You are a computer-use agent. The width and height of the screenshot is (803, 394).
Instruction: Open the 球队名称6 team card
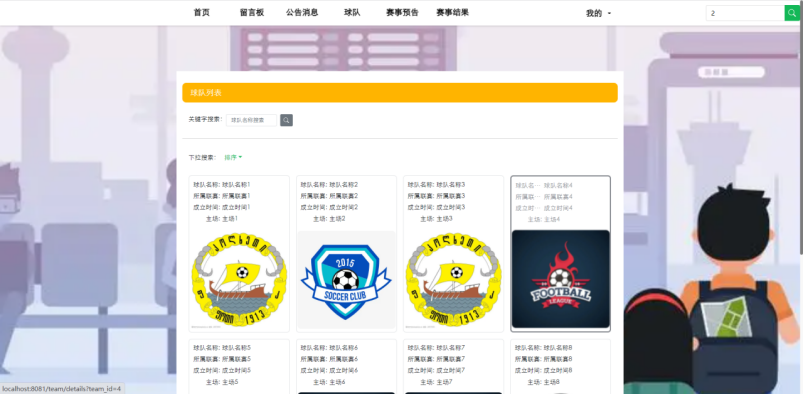point(346,366)
